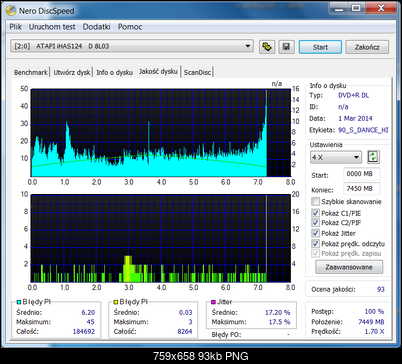Click the PI errors maximum 45
This screenshot has height=364, width=402.
pos(90,322)
